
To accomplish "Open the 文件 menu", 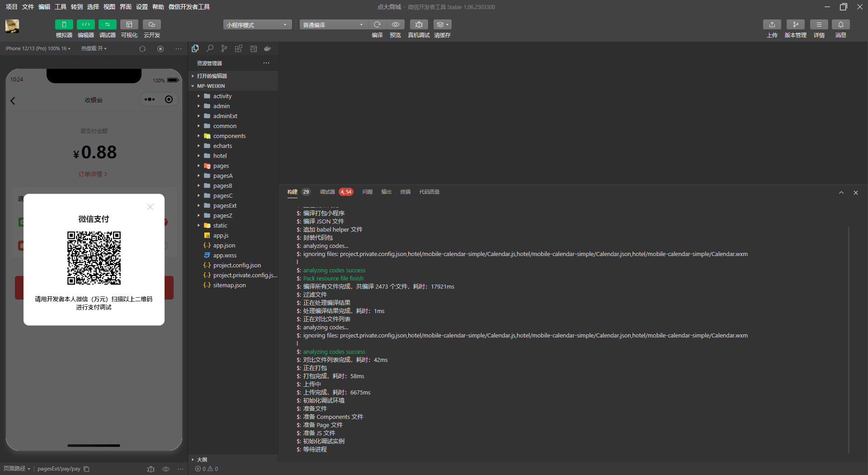I will [x=28, y=7].
